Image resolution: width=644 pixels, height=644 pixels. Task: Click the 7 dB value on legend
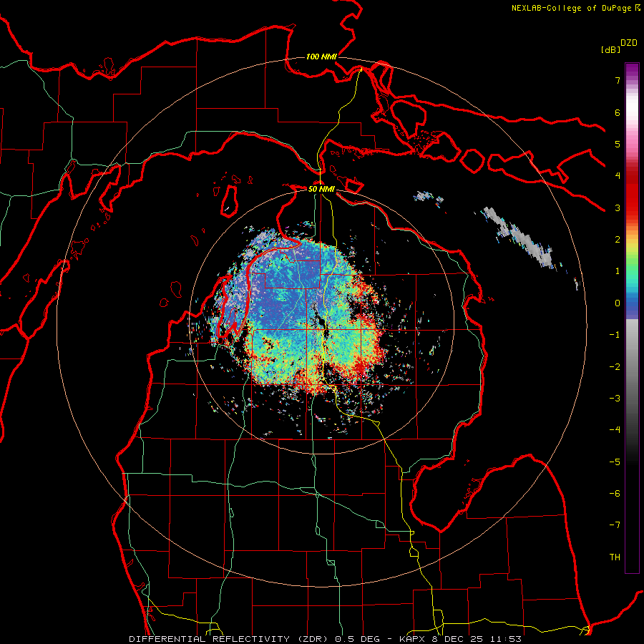pyautogui.click(x=618, y=80)
